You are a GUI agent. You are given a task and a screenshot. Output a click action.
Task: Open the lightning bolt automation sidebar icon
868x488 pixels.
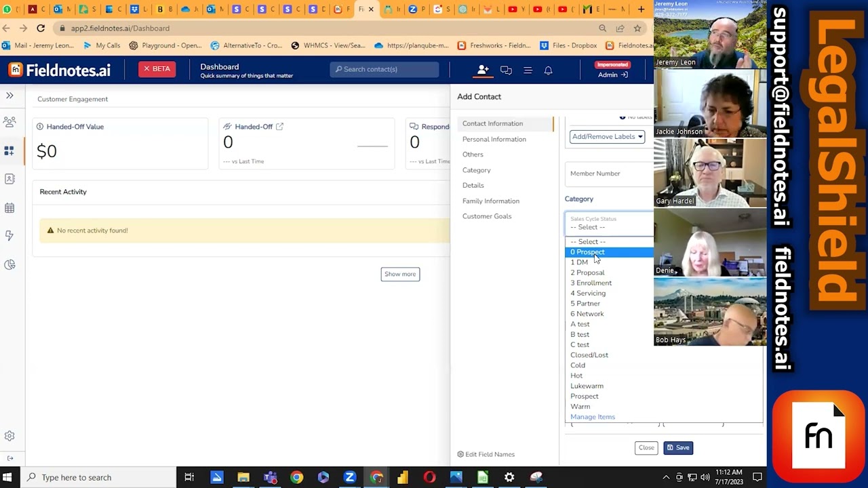(x=9, y=236)
